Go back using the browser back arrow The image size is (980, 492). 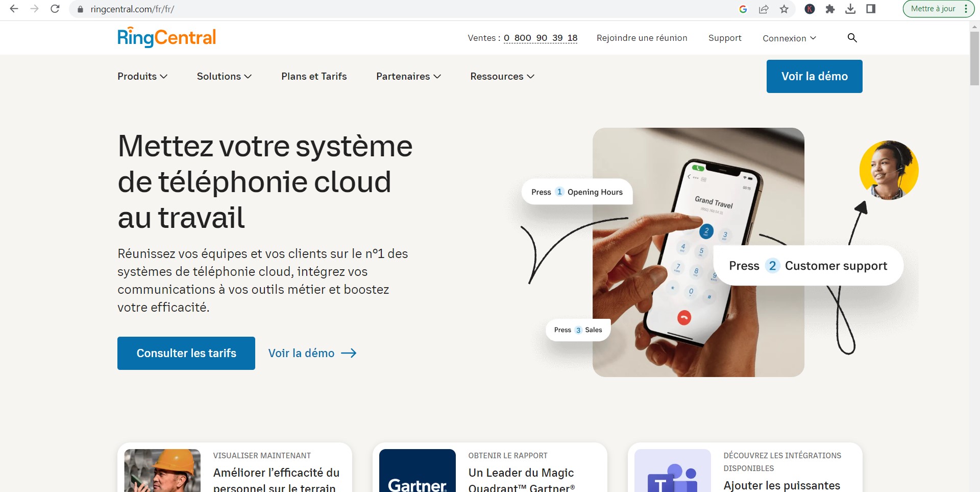[x=14, y=9]
